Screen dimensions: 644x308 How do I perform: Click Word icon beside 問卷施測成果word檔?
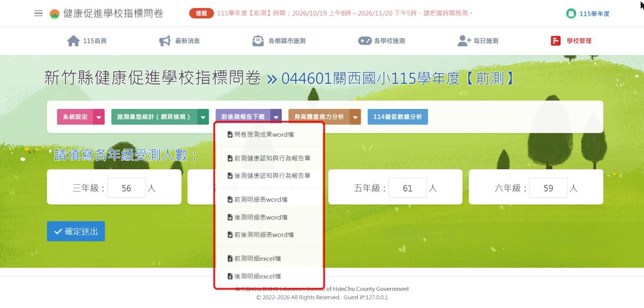coord(230,135)
